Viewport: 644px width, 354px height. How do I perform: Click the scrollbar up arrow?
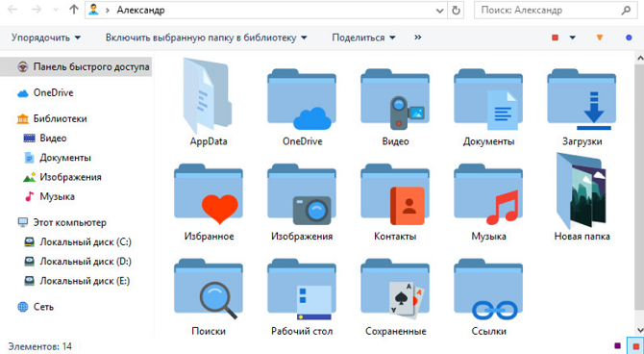click(x=639, y=58)
